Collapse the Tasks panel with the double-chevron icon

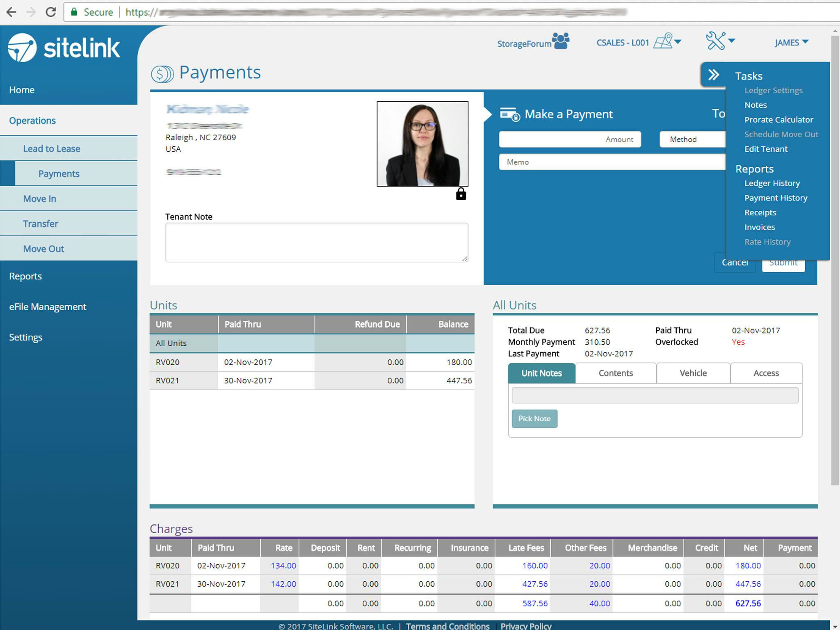click(714, 75)
